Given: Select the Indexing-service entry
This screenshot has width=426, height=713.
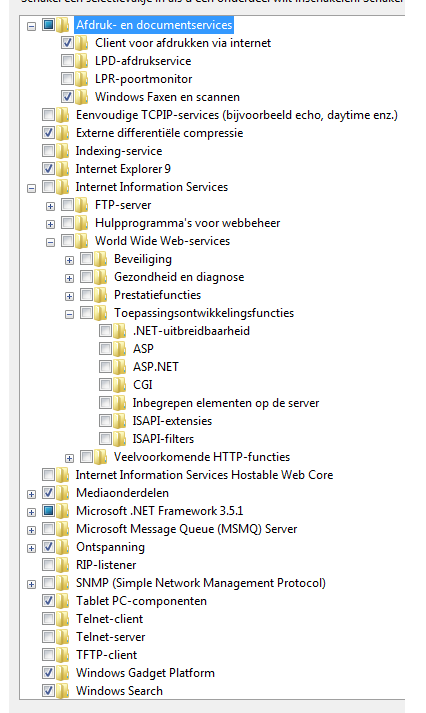Looking at the screenshot, I should tap(119, 151).
